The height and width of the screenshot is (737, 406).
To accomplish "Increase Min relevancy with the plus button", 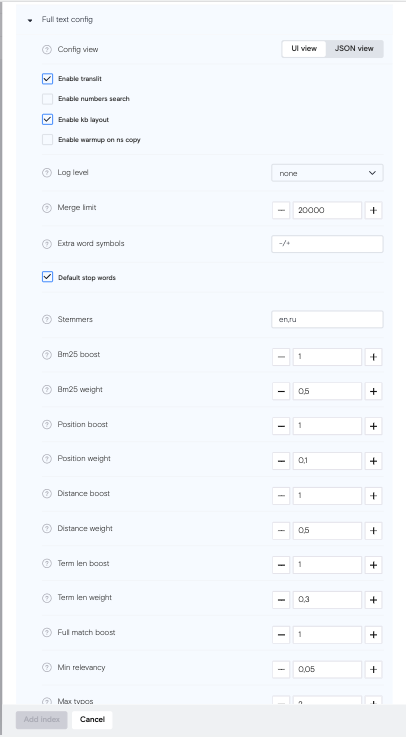I will 374,669.
